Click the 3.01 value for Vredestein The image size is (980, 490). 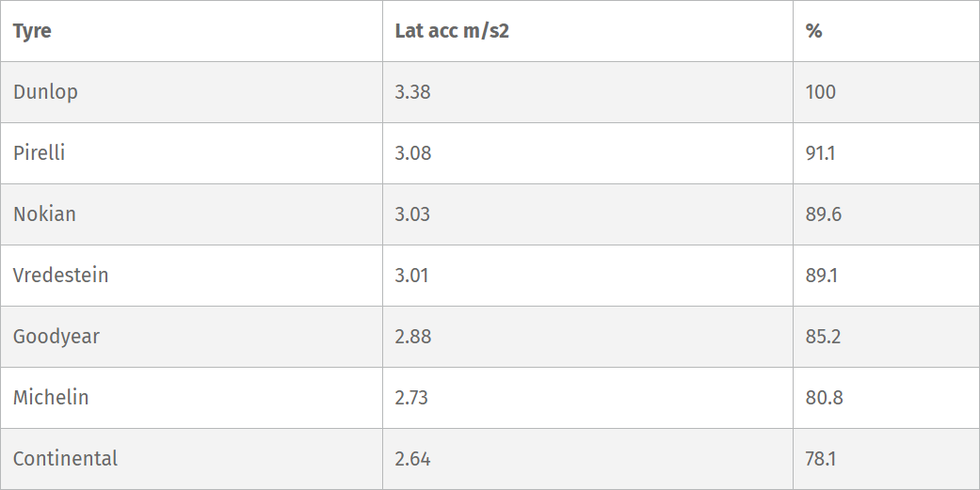412,276
